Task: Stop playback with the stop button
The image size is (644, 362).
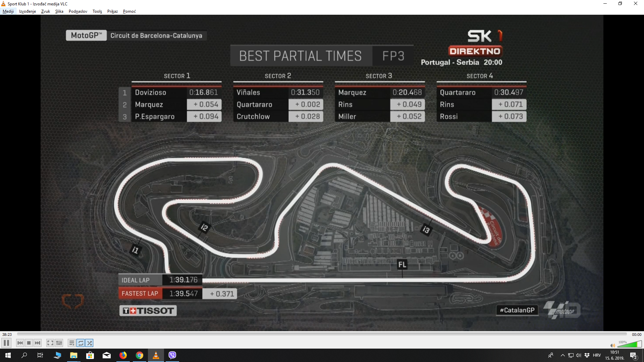Action: pyautogui.click(x=29, y=343)
